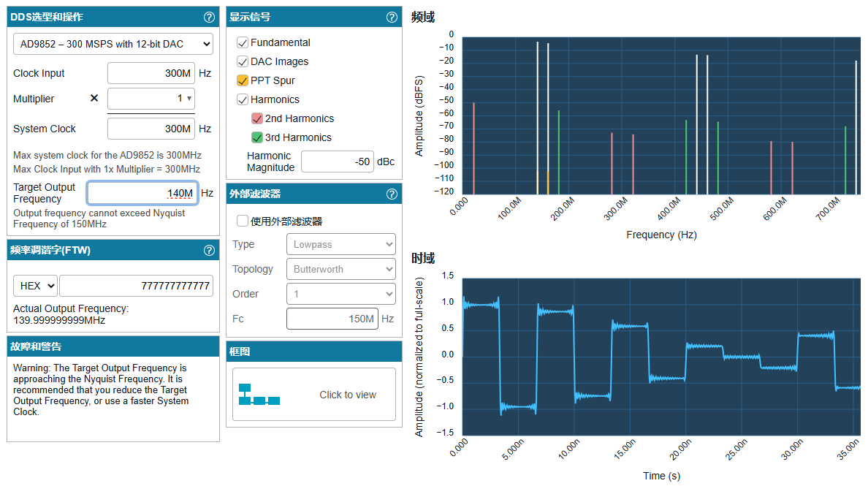Enable 使用外部滤波器 checkbox

[243, 221]
